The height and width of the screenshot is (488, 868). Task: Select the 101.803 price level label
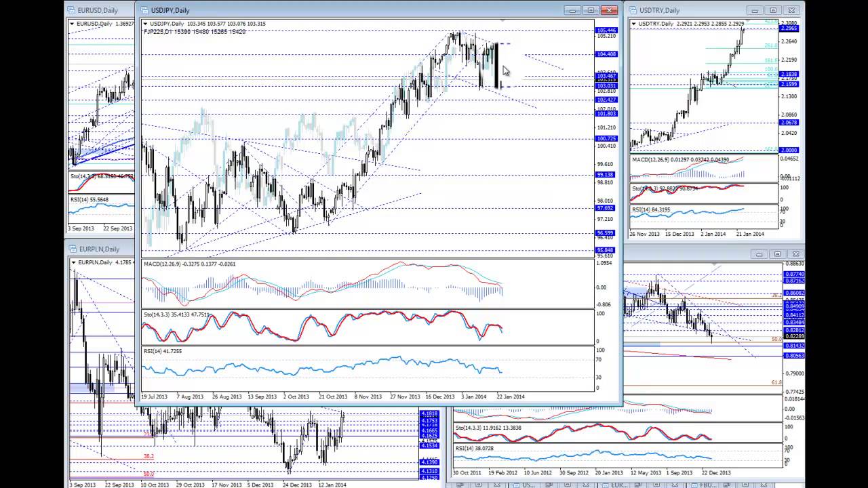pyautogui.click(x=606, y=114)
